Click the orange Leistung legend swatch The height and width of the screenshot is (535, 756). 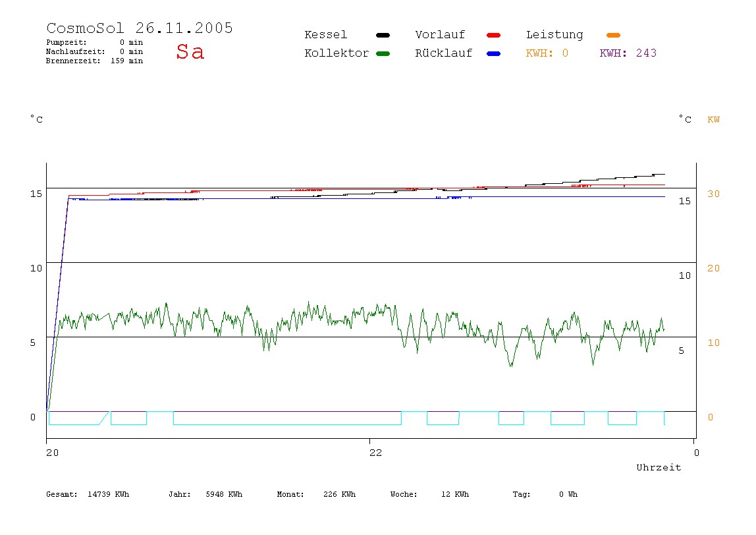pyautogui.click(x=613, y=35)
